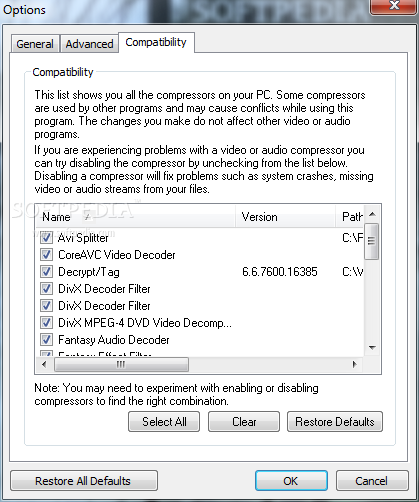Click the horizontal scrollbar thumb
This screenshot has height=502, width=419.
click(x=121, y=364)
